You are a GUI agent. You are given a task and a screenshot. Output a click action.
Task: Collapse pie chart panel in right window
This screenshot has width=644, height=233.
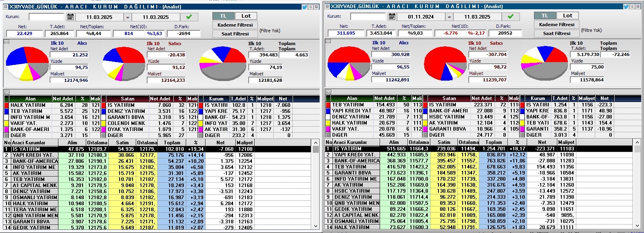pyautogui.click(x=328, y=42)
